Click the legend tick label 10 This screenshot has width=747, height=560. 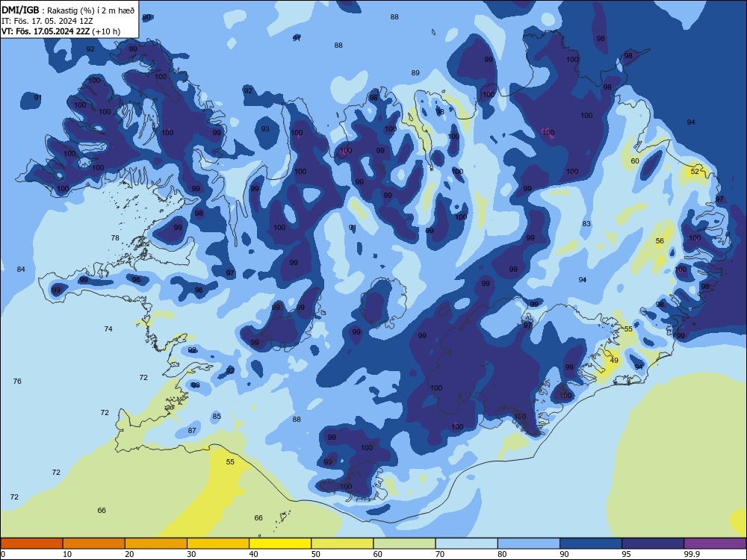point(67,554)
